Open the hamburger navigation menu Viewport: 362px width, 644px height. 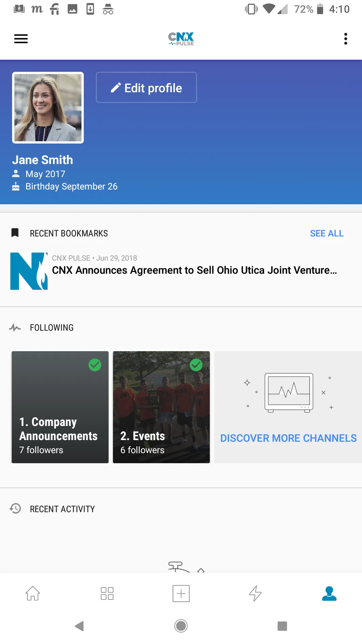click(x=21, y=39)
